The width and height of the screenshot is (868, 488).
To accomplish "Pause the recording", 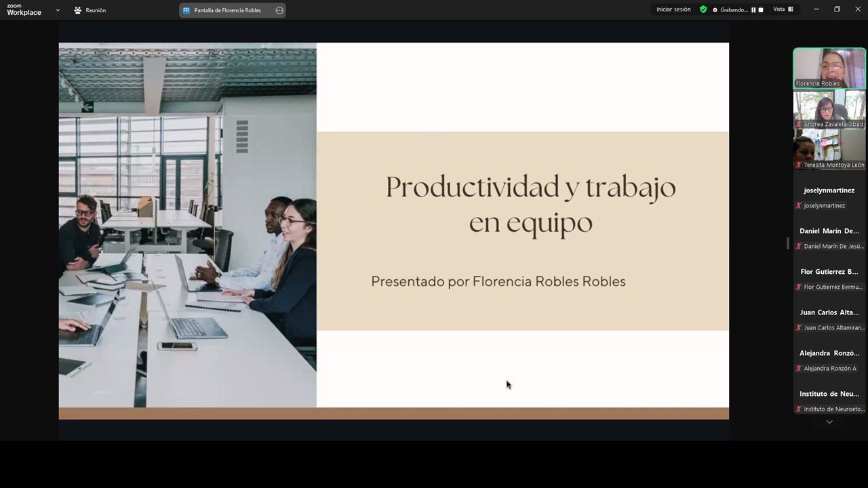I will (753, 10).
